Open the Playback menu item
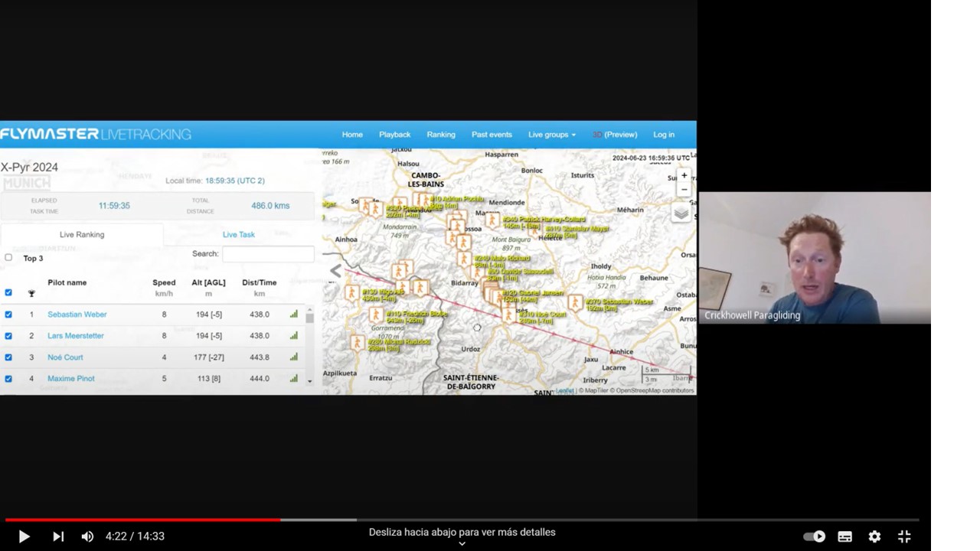This screenshot has height=551, width=980. [394, 135]
